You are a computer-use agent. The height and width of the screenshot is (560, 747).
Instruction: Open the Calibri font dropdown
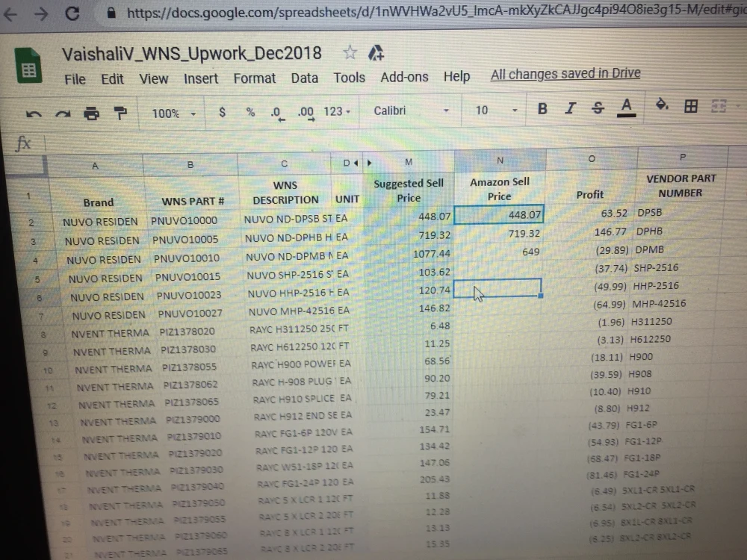pos(411,111)
